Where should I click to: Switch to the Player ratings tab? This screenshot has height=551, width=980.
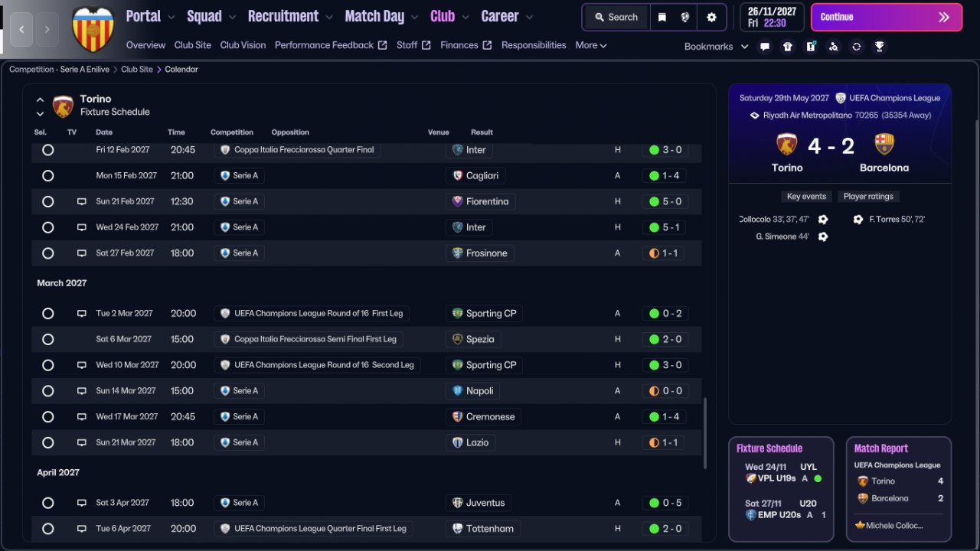coord(868,197)
